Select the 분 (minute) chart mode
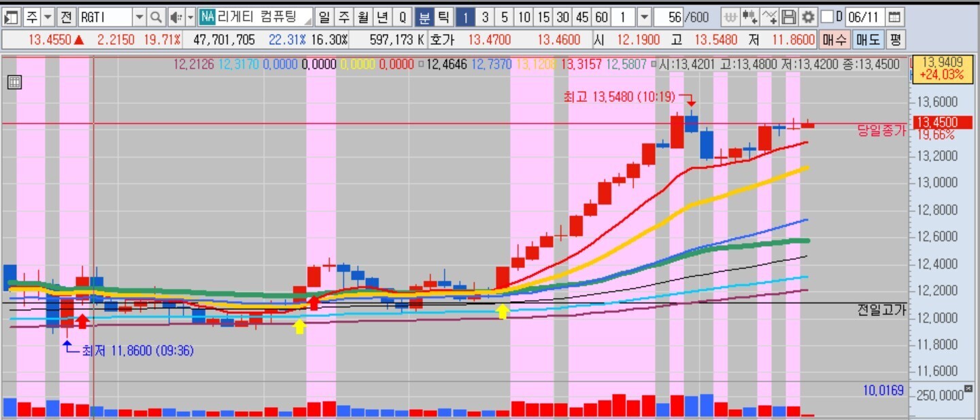This screenshot has width=980, height=420. click(424, 16)
